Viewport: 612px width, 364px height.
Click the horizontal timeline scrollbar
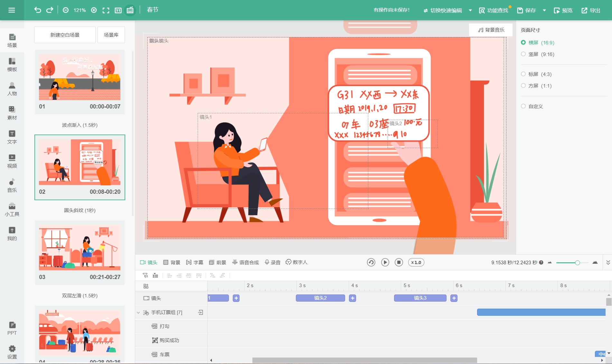point(364,360)
